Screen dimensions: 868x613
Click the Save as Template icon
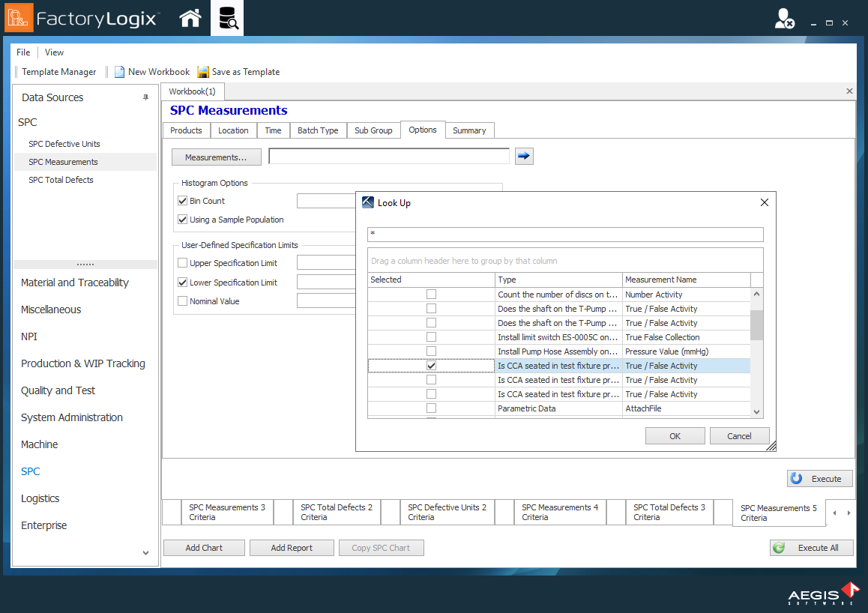point(202,71)
